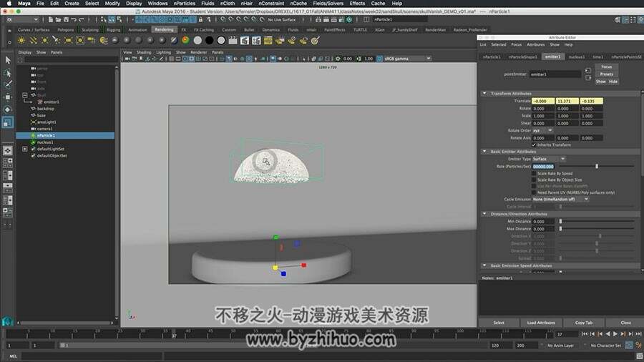The image size is (644, 362).
Task: Select emitter1 in the Outliner
Action: point(51,102)
